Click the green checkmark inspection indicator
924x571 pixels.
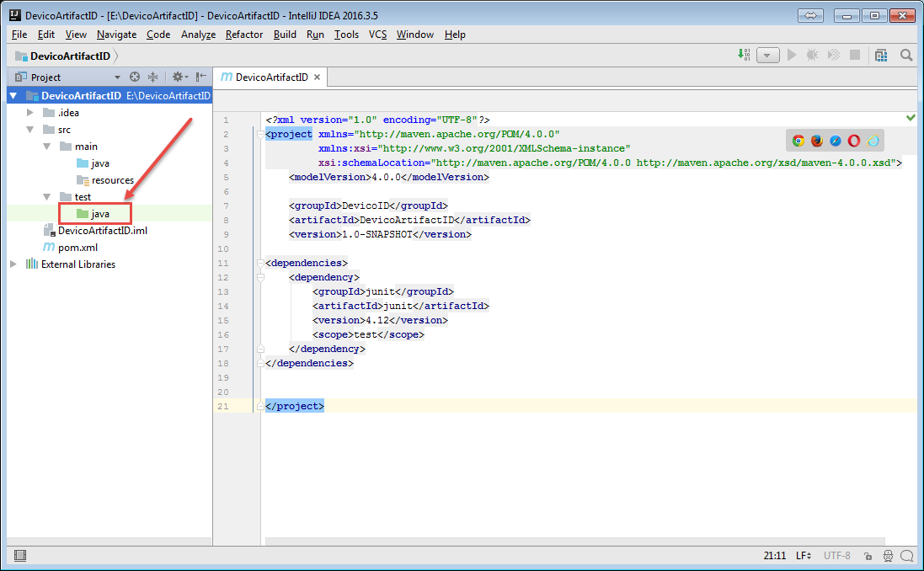pos(911,117)
